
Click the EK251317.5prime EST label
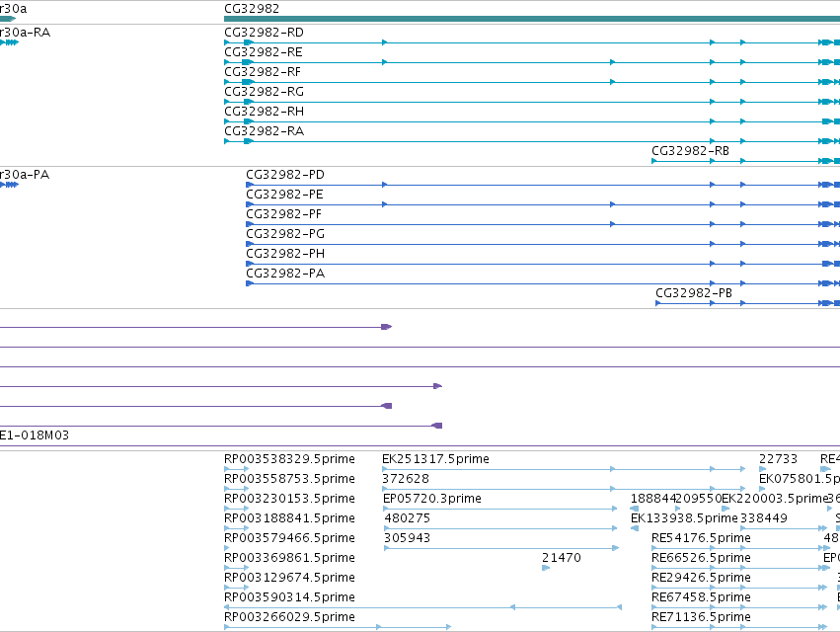click(435, 459)
